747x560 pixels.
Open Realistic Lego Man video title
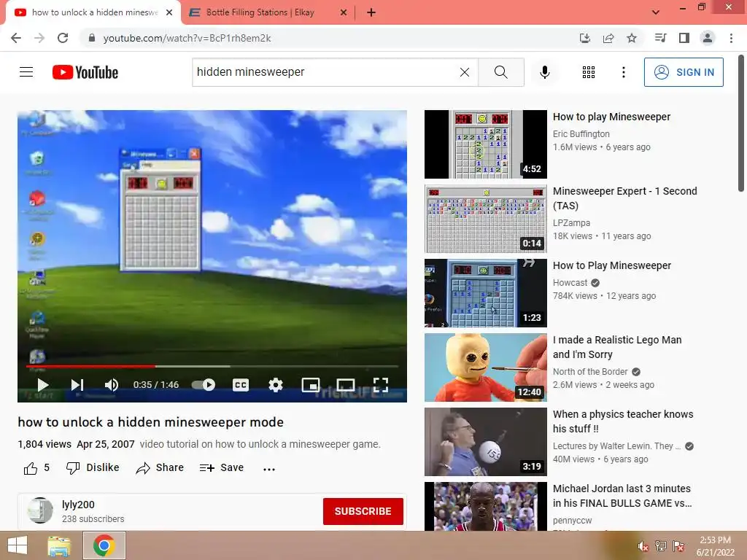tap(617, 346)
